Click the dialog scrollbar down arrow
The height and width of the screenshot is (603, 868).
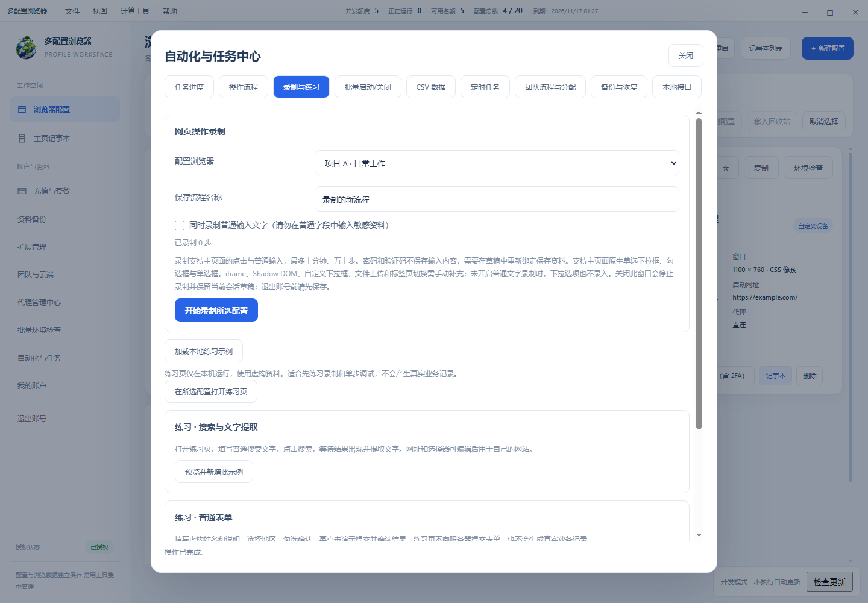pyautogui.click(x=699, y=535)
